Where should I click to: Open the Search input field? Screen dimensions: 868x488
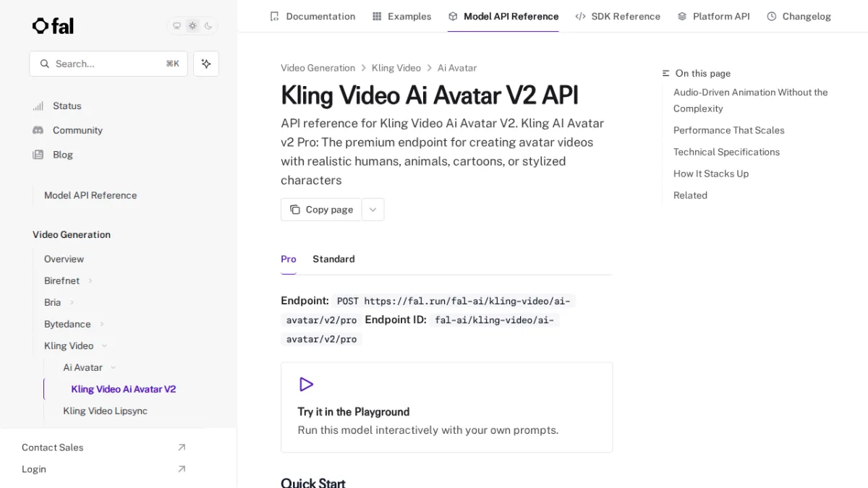(109, 64)
